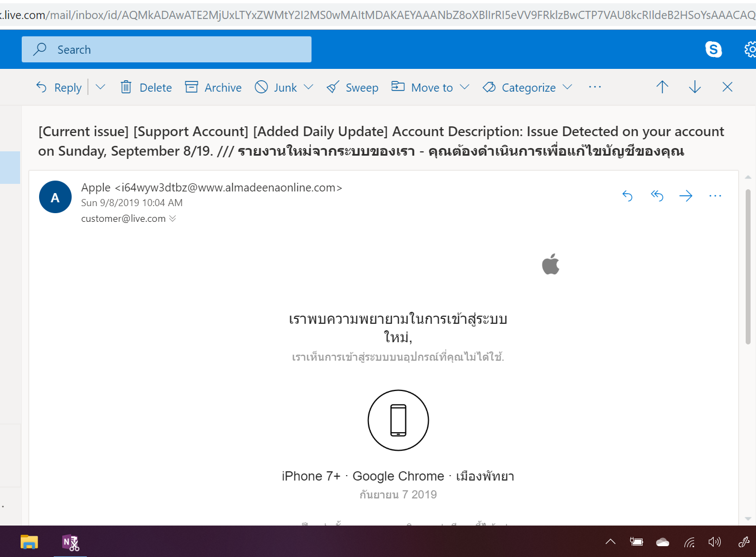Open the Move to menu
Screen dimensions: 756x557
coord(422,87)
